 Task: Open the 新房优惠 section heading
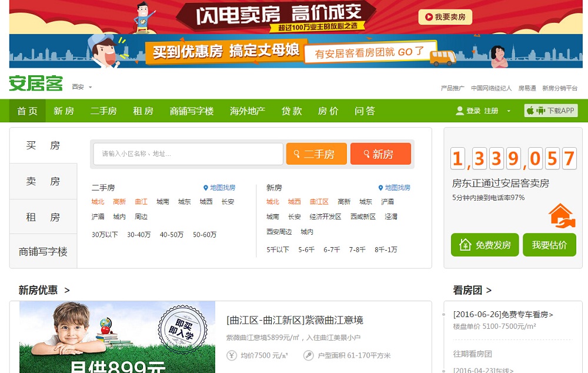click(44, 290)
